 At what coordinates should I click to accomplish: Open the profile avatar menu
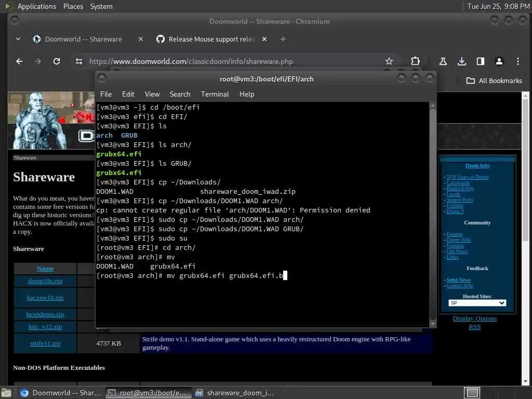499,61
